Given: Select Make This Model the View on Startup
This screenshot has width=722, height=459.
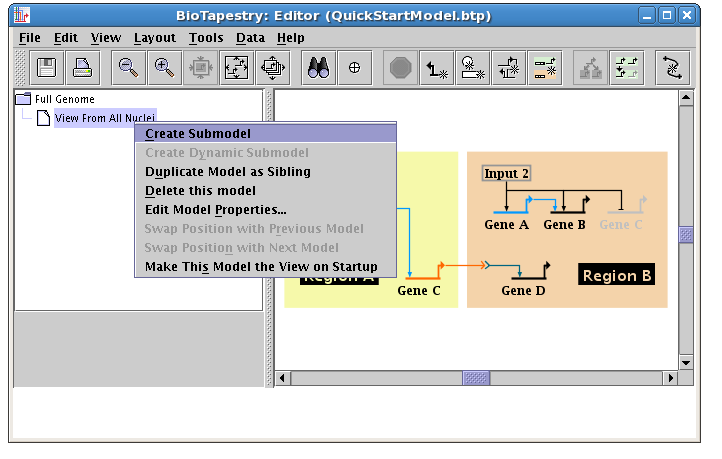Looking at the screenshot, I should tap(261, 267).
